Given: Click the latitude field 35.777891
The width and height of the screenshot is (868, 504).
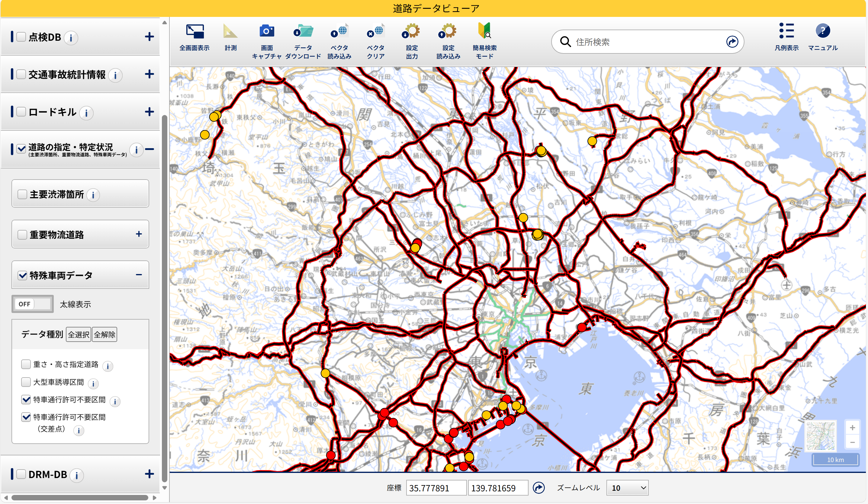Looking at the screenshot, I should coord(436,488).
